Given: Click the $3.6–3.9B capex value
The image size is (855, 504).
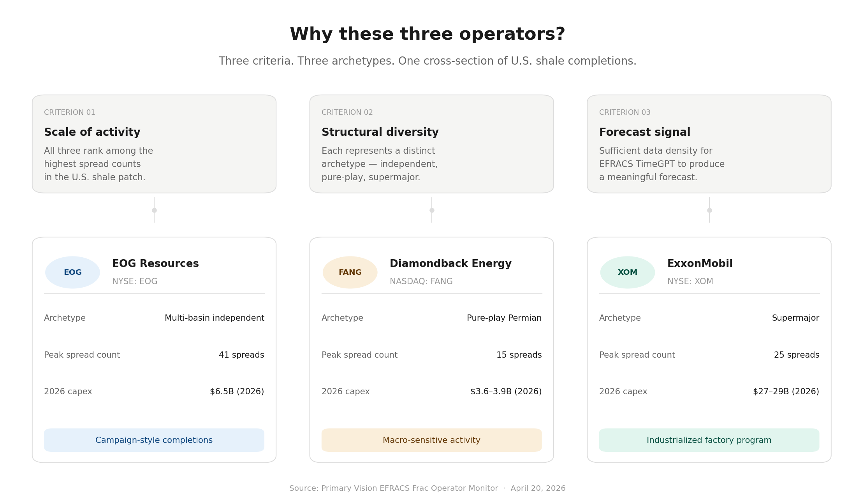Looking at the screenshot, I should pyautogui.click(x=506, y=392).
